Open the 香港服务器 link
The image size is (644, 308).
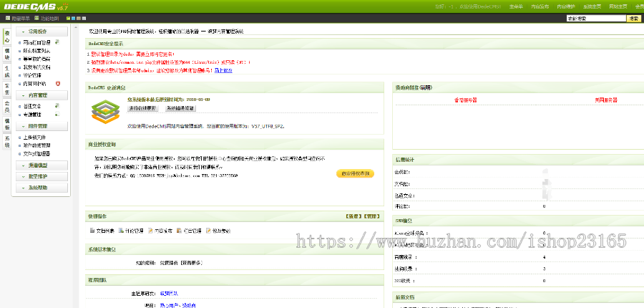tap(465, 100)
